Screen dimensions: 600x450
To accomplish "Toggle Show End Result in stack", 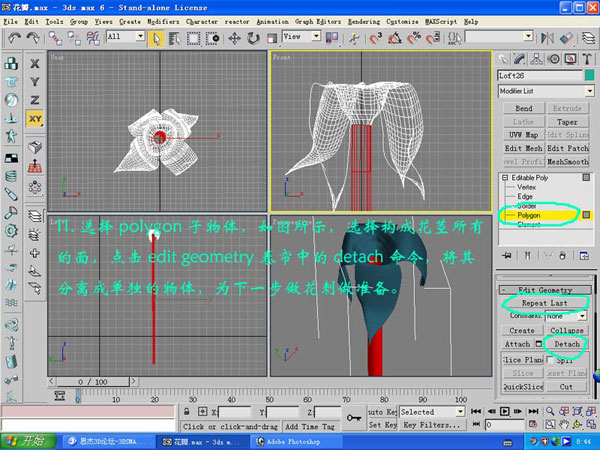I will tap(527, 256).
